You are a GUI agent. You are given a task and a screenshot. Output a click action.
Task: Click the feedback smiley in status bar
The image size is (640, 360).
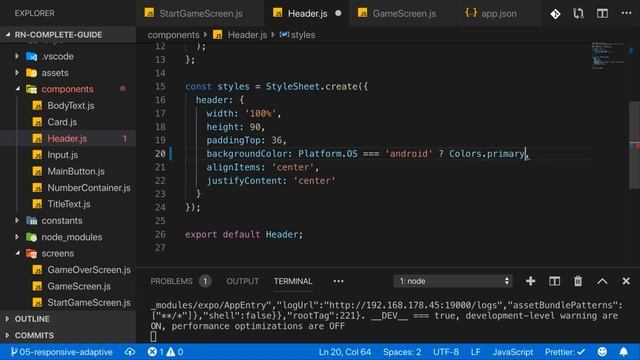tap(602, 352)
